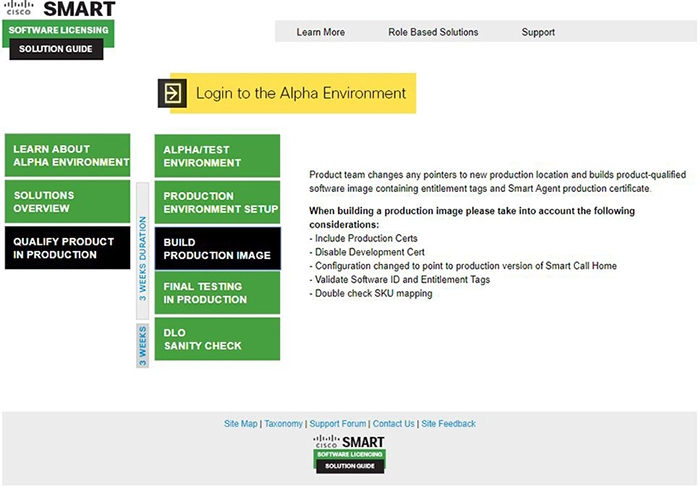This screenshot has height=489, width=700.
Task: Click 'Disable Development Cert' line
Action: point(367,252)
